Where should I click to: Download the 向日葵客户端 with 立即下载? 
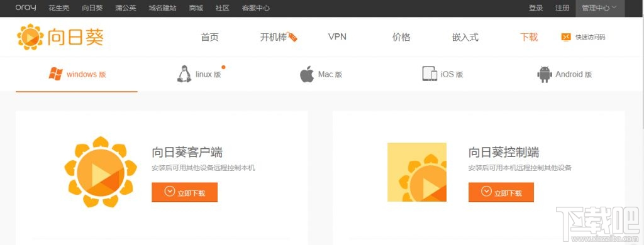point(184,192)
